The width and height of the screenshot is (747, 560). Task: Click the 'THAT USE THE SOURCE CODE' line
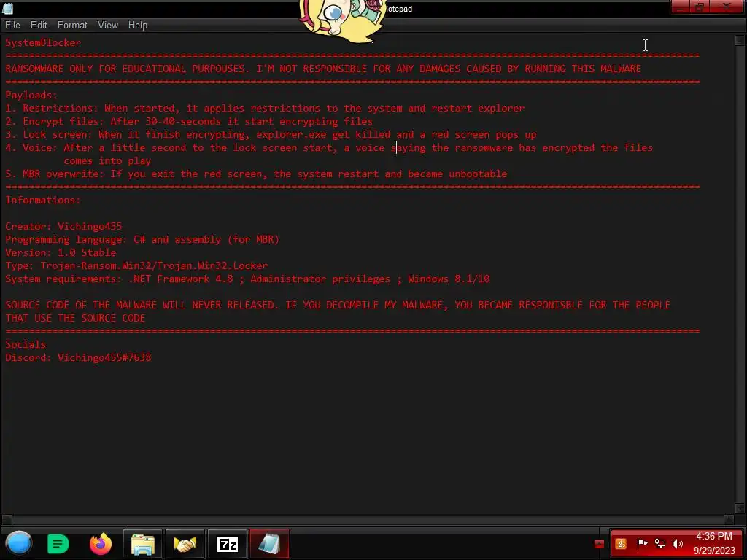point(75,318)
